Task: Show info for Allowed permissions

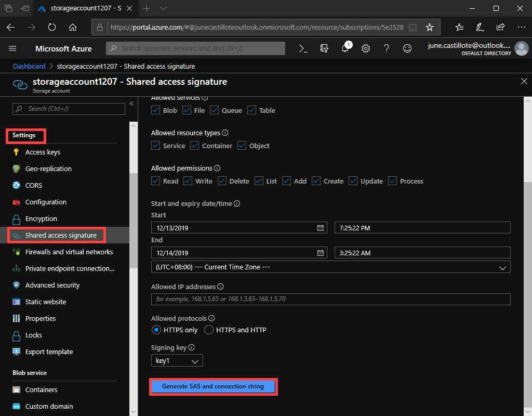Action: tap(217, 168)
